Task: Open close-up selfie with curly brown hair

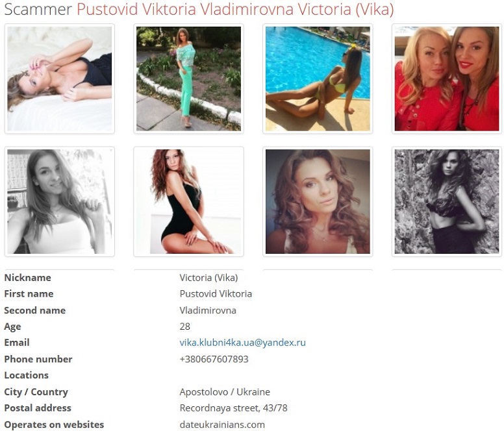Action: [x=318, y=201]
